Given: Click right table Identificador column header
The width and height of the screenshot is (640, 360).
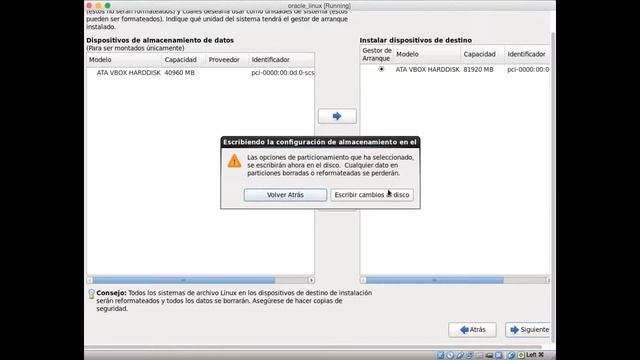Looking at the screenshot, I should (x=527, y=54).
